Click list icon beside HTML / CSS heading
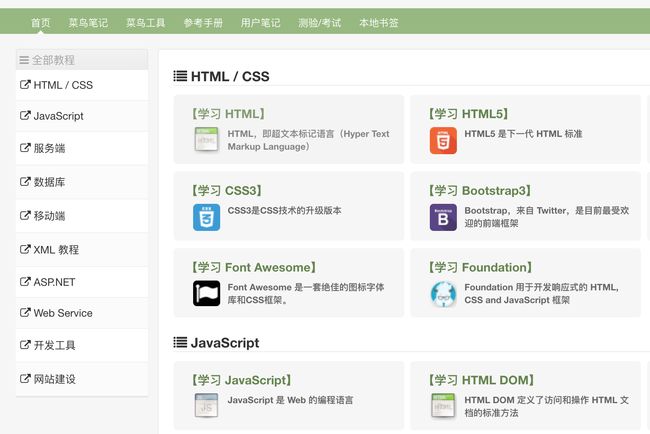Image resolution: width=650 pixels, height=434 pixels. pos(180,76)
